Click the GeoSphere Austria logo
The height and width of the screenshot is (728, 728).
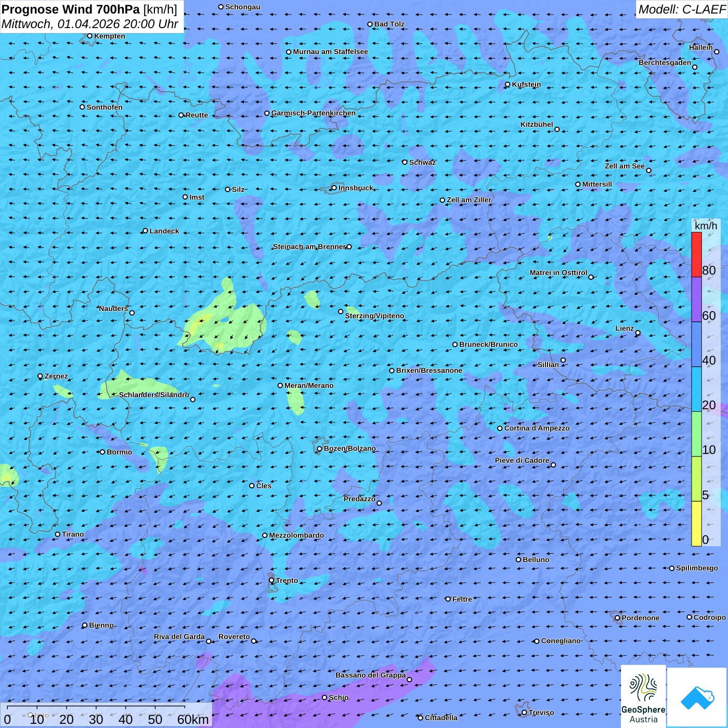point(643,696)
